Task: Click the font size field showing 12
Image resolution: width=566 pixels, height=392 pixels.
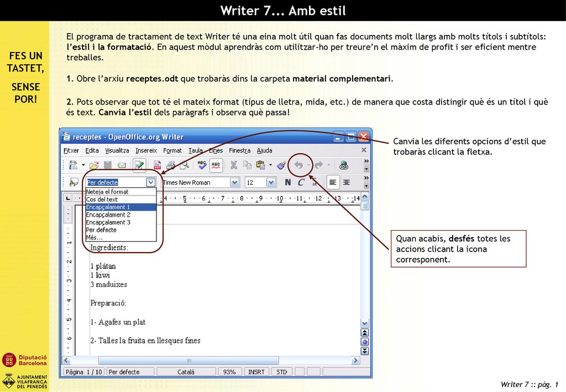Action: (255, 182)
